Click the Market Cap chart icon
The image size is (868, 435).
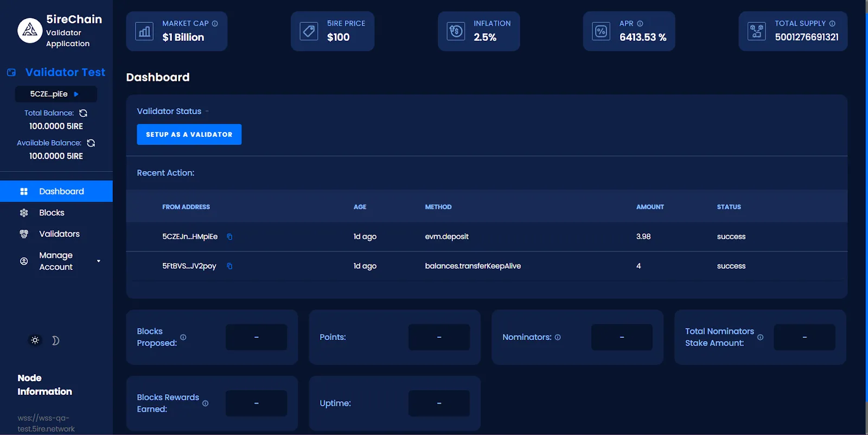(144, 31)
